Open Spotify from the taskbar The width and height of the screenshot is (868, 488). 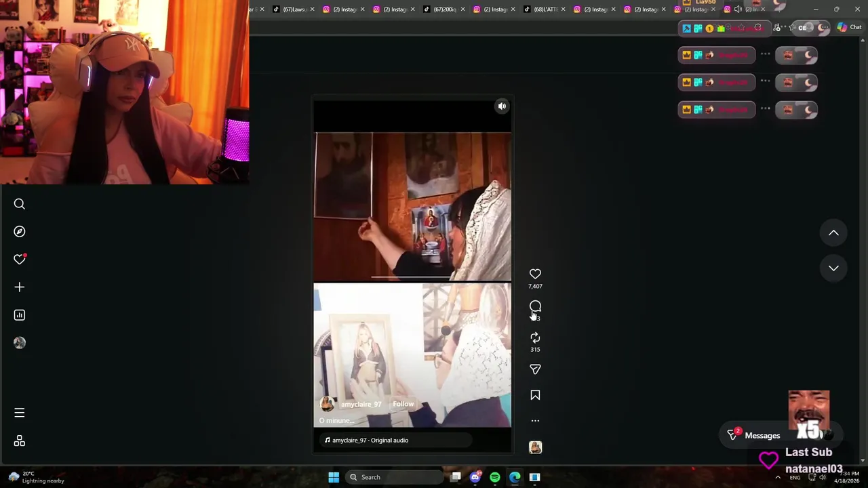pyautogui.click(x=495, y=477)
